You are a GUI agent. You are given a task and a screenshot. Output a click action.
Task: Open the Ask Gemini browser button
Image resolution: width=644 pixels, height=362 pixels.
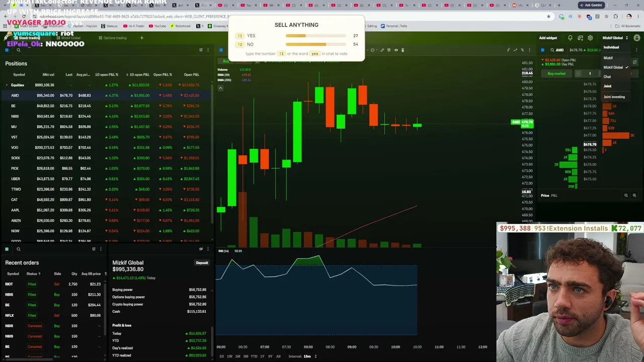(591, 5)
